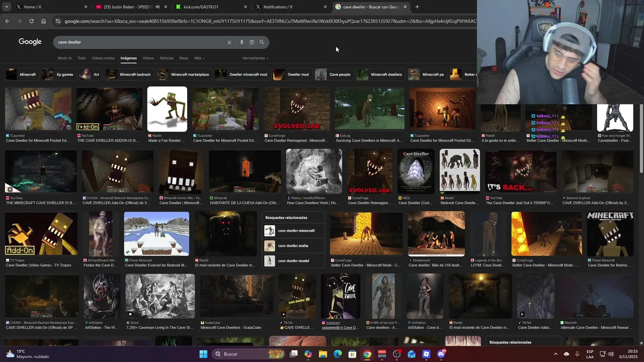Open Roblox from the taskbar

pos(426,354)
